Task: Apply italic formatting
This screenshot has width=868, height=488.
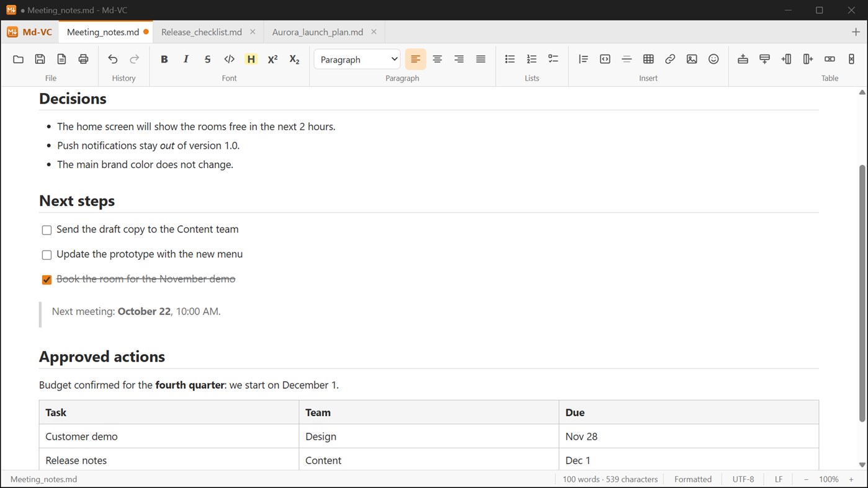Action: pos(186,59)
